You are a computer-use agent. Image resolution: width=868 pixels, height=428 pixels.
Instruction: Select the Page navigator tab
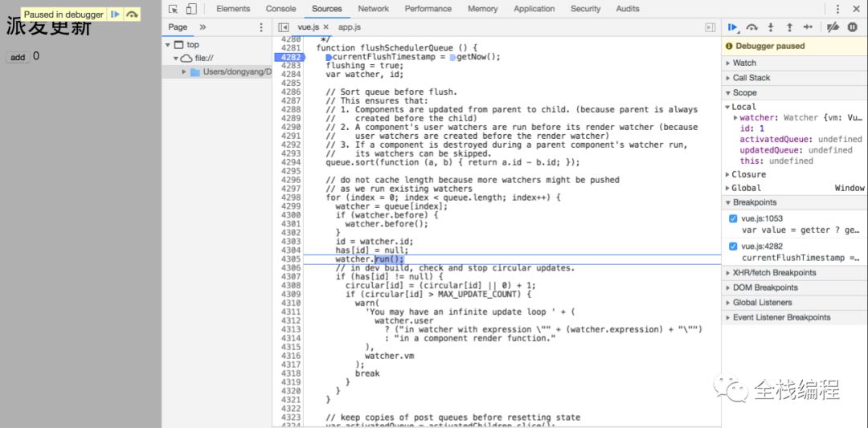tap(178, 27)
